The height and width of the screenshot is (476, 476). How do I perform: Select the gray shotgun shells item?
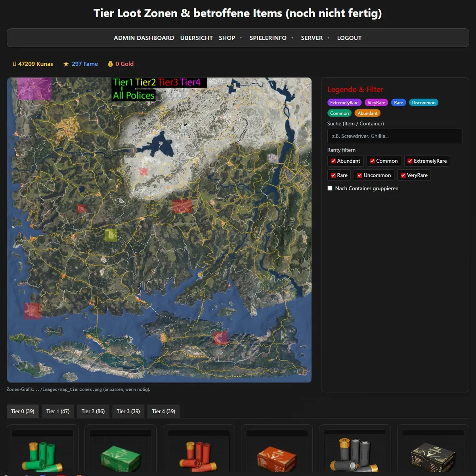[x=355, y=455]
